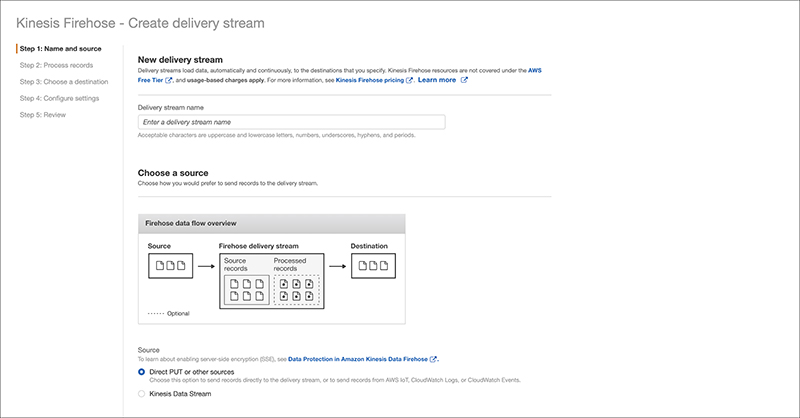The image size is (800, 418).
Task: Open Step 4: Configure settings
Action: (59, 98)
